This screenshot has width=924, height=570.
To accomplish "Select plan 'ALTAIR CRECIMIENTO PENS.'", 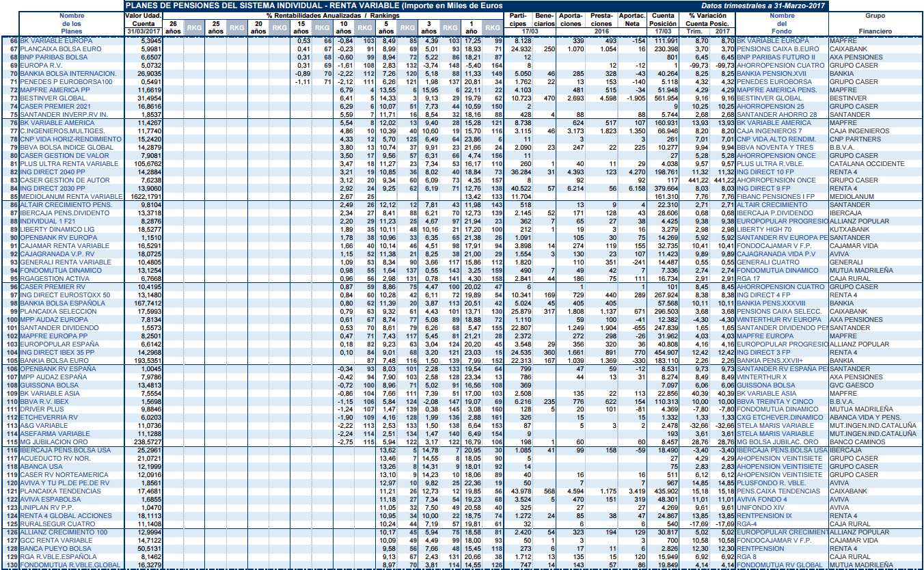I will 66,205.
